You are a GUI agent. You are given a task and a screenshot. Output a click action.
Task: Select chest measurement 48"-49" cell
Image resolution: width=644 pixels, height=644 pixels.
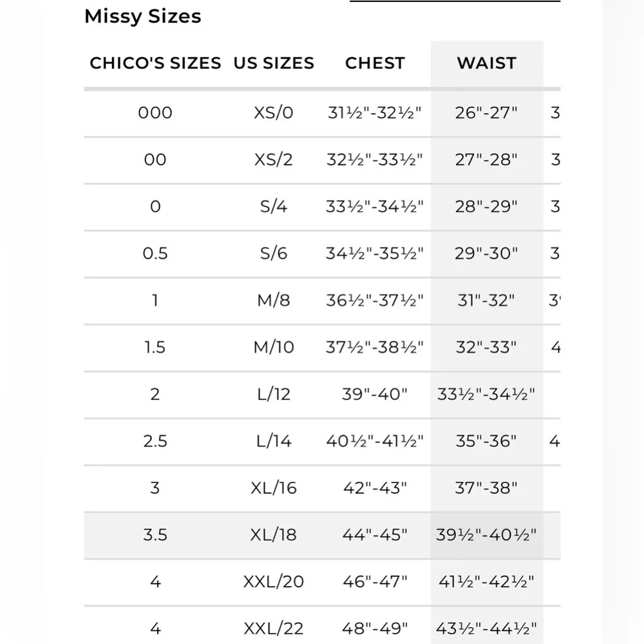coord(375,628)
